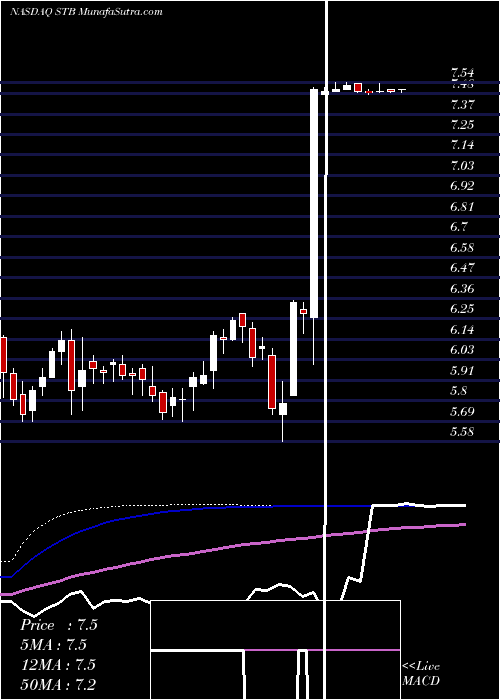Click the '50MA : 7.2' legend entry
This screenshot has width=500, height=700.
(x=58, y=684)
